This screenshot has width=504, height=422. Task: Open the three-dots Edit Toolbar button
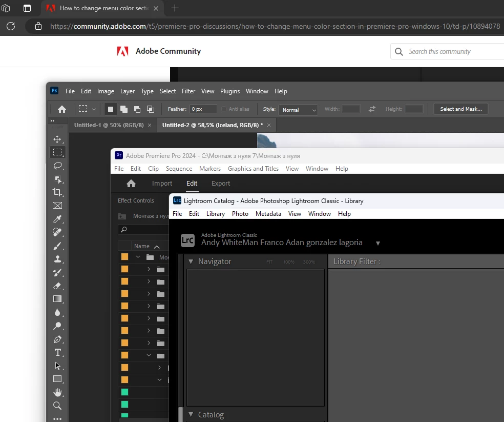coord(57,419)
